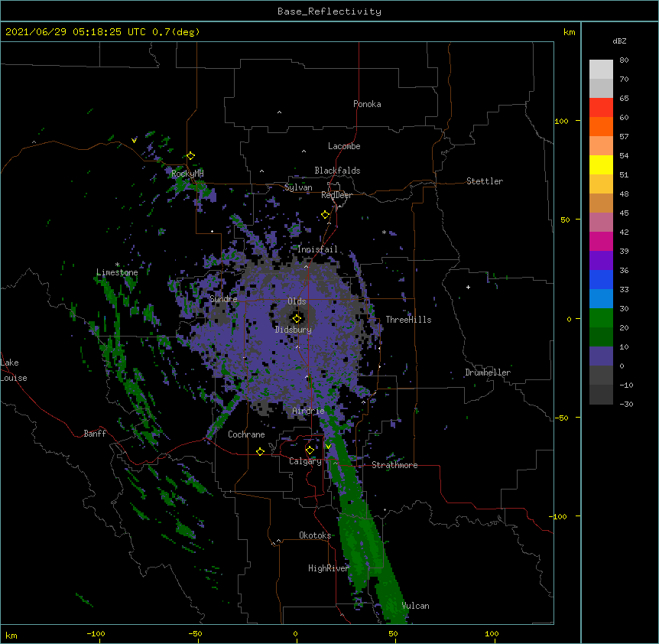Image resolution: width=659 pixels, height=644 pixels.
Task: Click the Calgary city label
Action: [305, 461]
